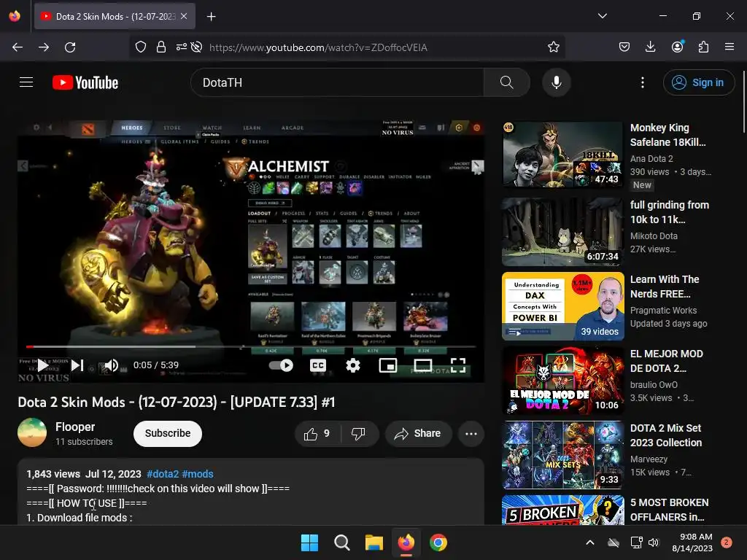
Task: Enable miniplayer mode
Action: 388,365
